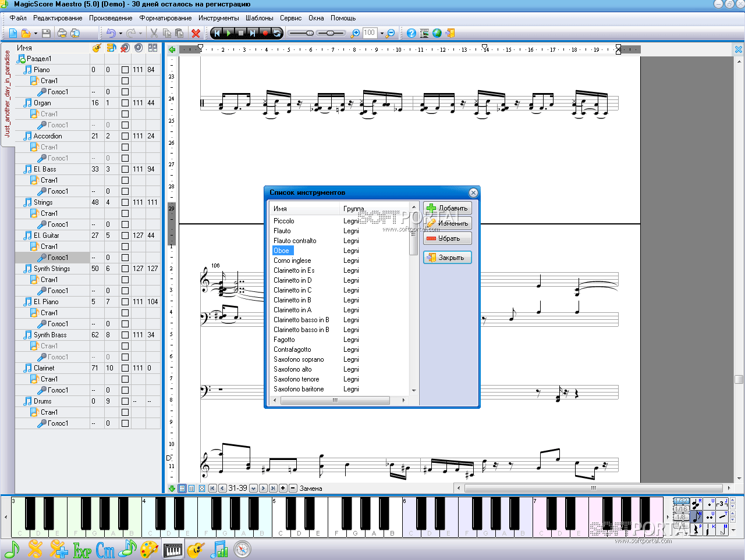Undo the last action

click(111, 33)
